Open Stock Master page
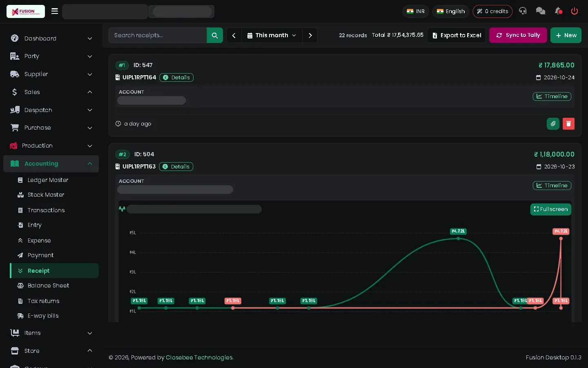Image resolution: width=588 pixels, height=368 pixels. click(x=46, y=195)
